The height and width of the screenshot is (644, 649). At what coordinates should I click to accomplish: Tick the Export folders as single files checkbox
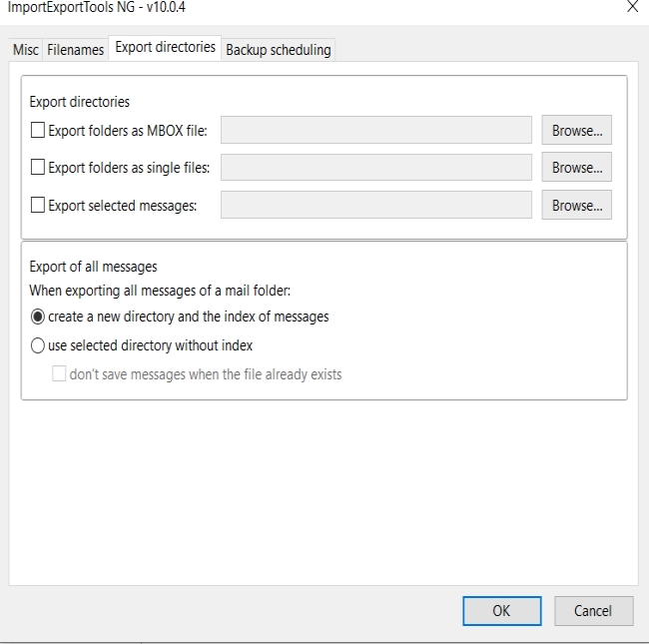click(x=38, y=167)
